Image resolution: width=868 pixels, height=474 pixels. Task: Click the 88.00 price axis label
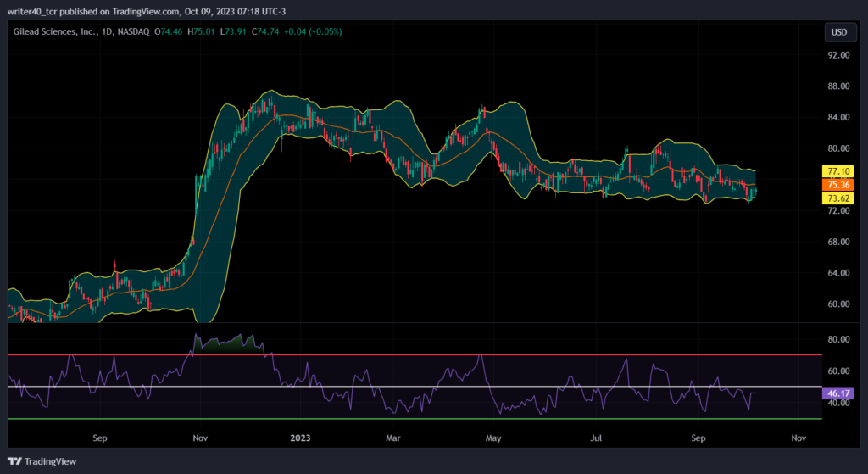click(838, 86)
